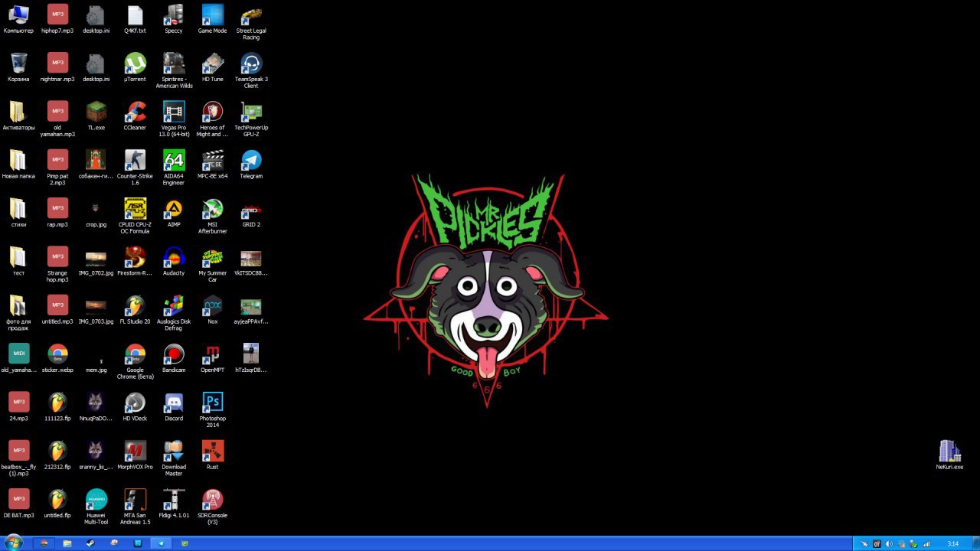Open Speccy shortcut
The image size is (980, 551).
pyautogui.click(x=174, y=19)
